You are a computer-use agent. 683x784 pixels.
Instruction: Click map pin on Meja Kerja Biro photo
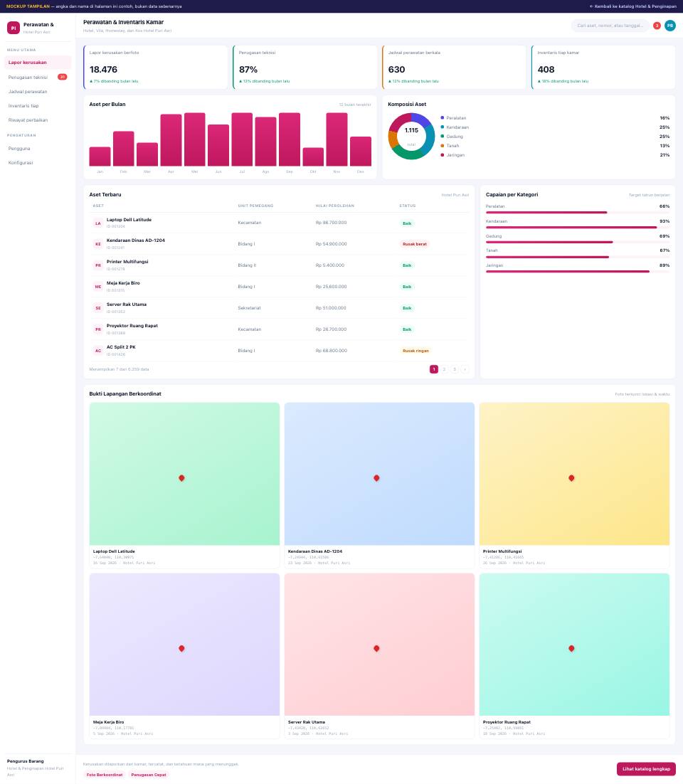(181, 649)
